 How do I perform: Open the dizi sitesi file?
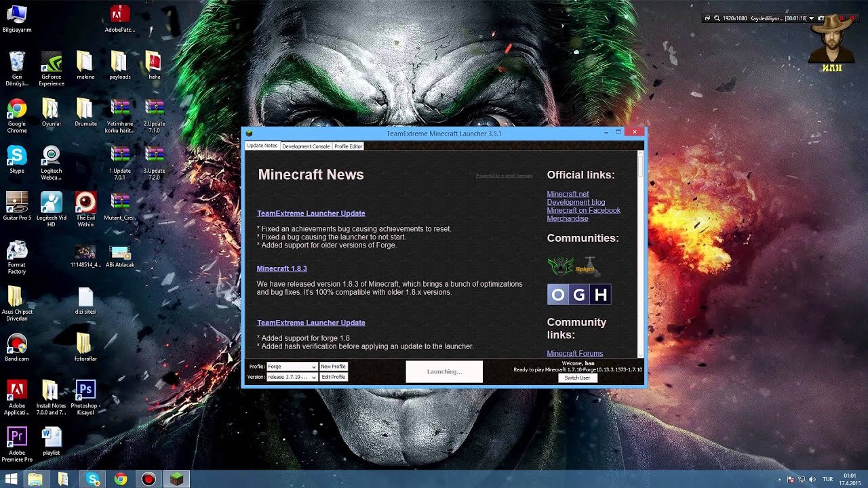[x=85, y=300]
